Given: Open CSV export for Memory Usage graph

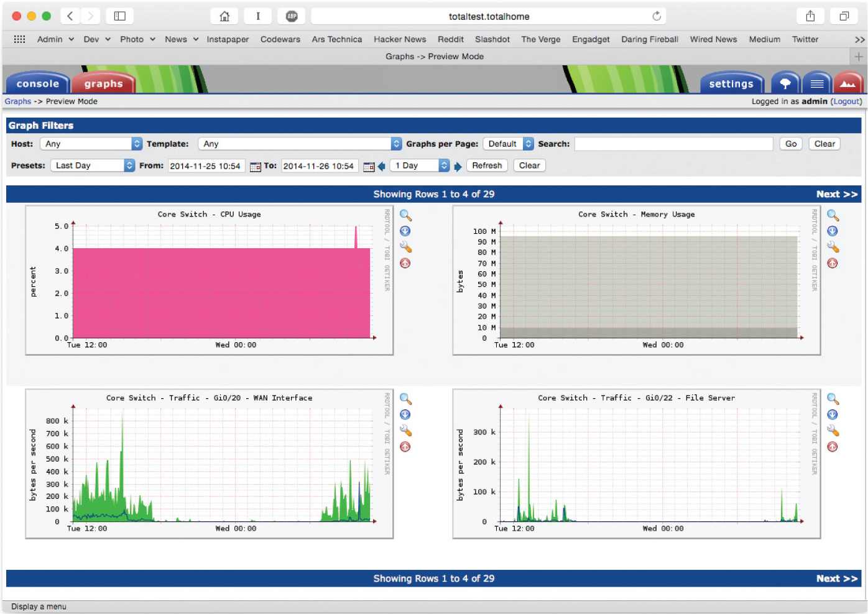Looking at the screenshot, I should (x=833, y=231).
